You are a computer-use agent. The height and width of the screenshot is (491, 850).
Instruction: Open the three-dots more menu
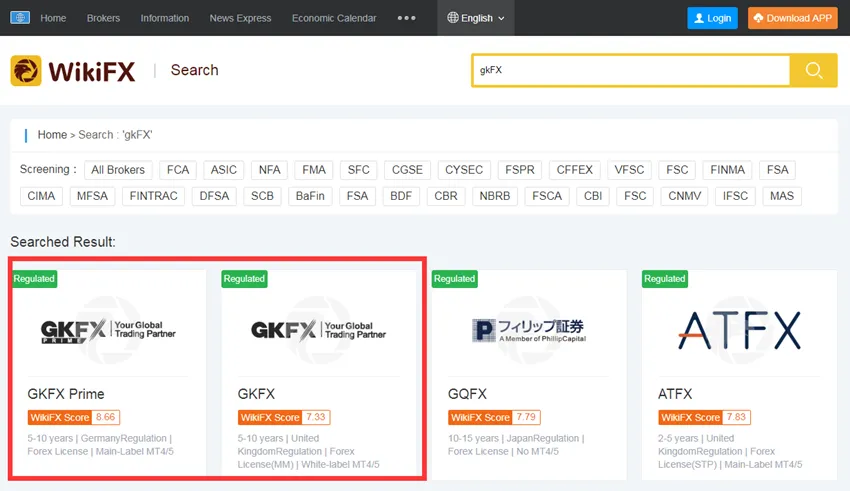(x=407, y=18)
